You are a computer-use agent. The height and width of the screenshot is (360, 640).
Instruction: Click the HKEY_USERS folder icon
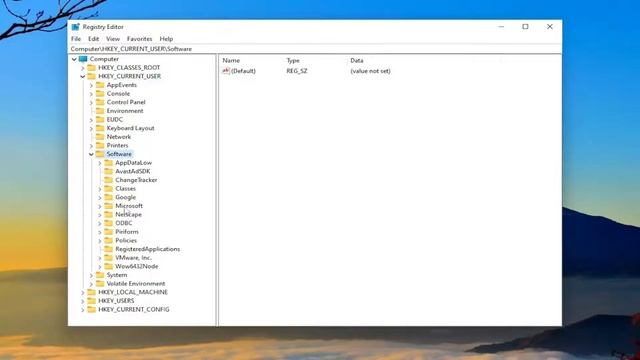tap(91, 300)
